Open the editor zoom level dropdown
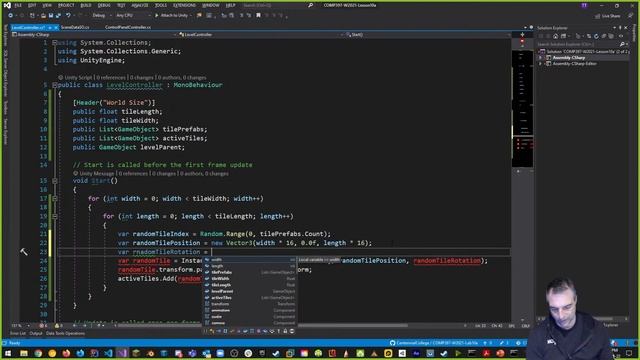Screen dimensions: 640x360 point(20,326)
